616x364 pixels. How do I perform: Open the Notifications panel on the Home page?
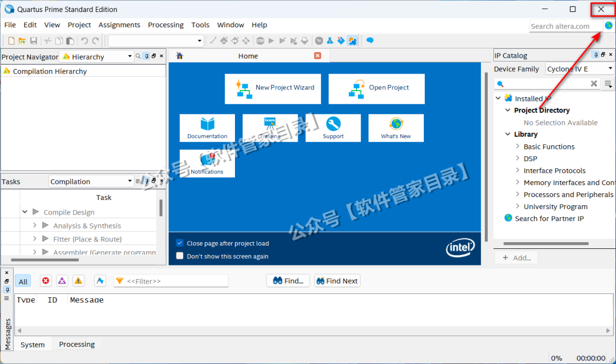point(207,163)
